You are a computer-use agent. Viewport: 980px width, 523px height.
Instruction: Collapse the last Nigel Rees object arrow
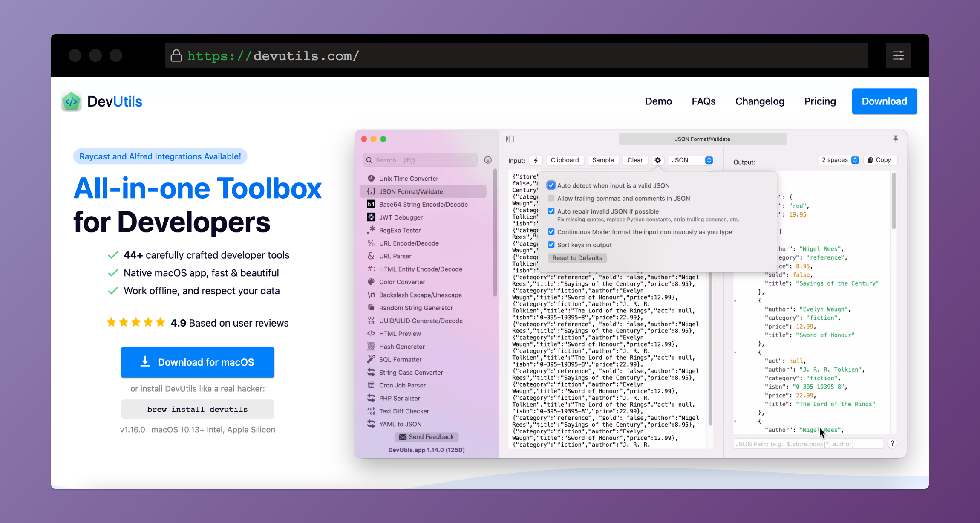735,421
